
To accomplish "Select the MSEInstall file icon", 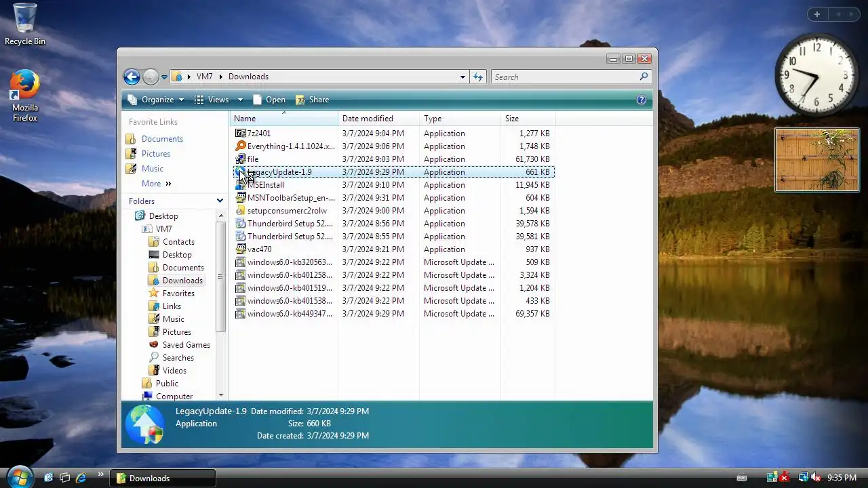I will click(240, 185).
